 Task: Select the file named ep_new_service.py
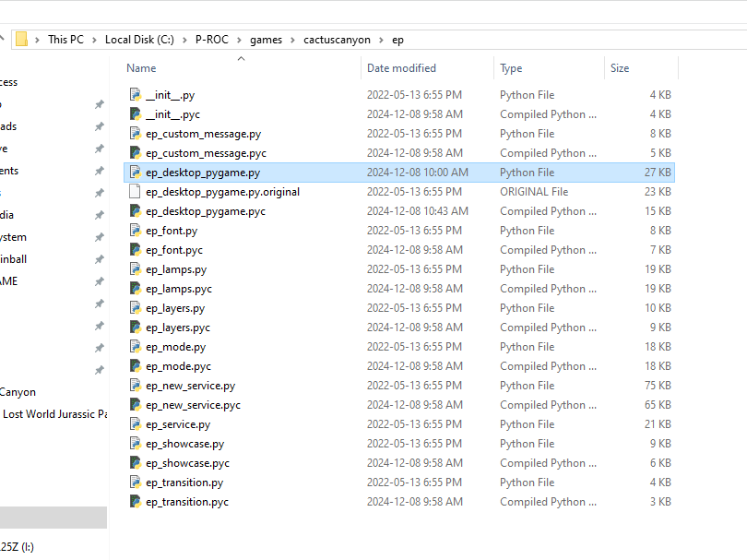coord(191,386)
